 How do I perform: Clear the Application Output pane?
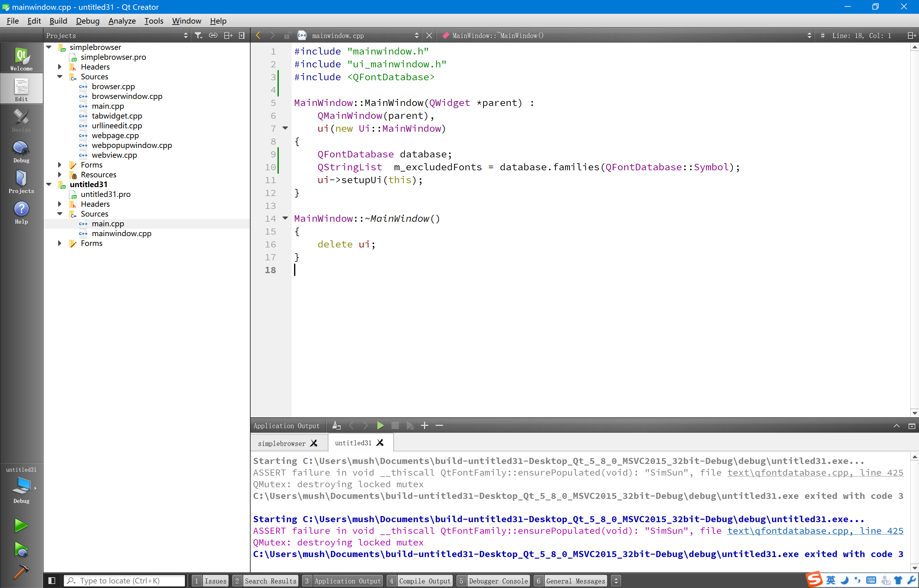pos(336,425)
